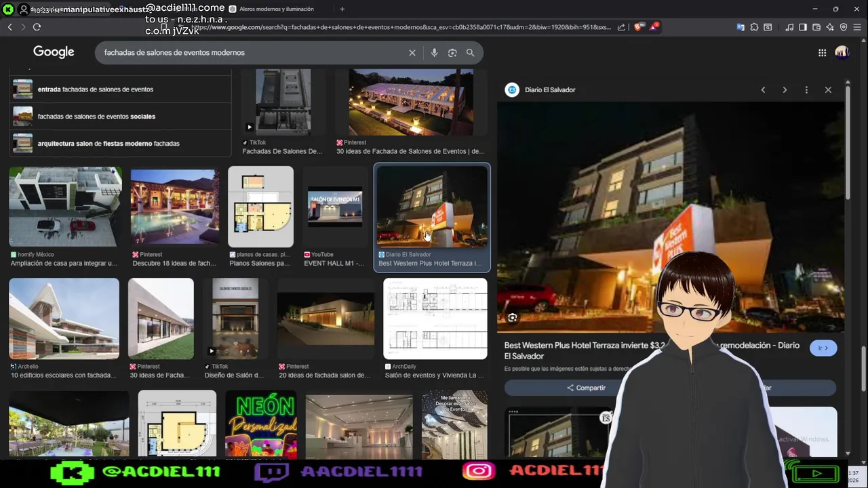Click the Compartir share button
This screenshot has width=868, height=488.
(x=587, y=388)
